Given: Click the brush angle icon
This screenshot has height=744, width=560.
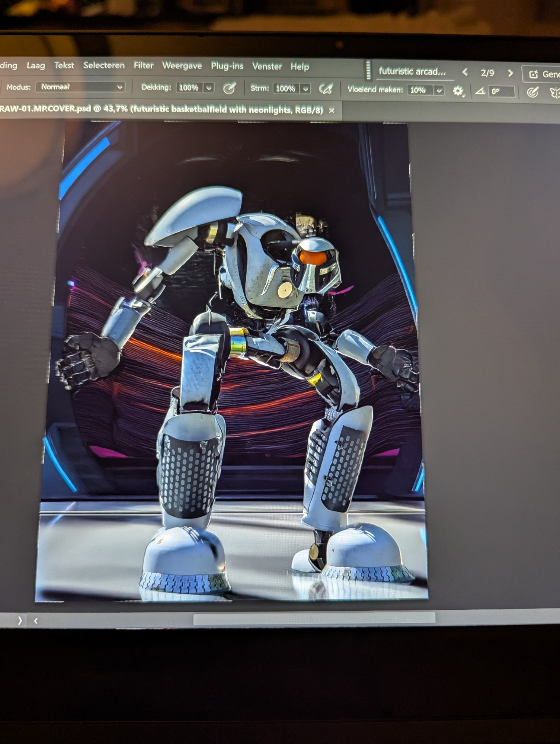Looking at the screenshot, I should point(480,91).
